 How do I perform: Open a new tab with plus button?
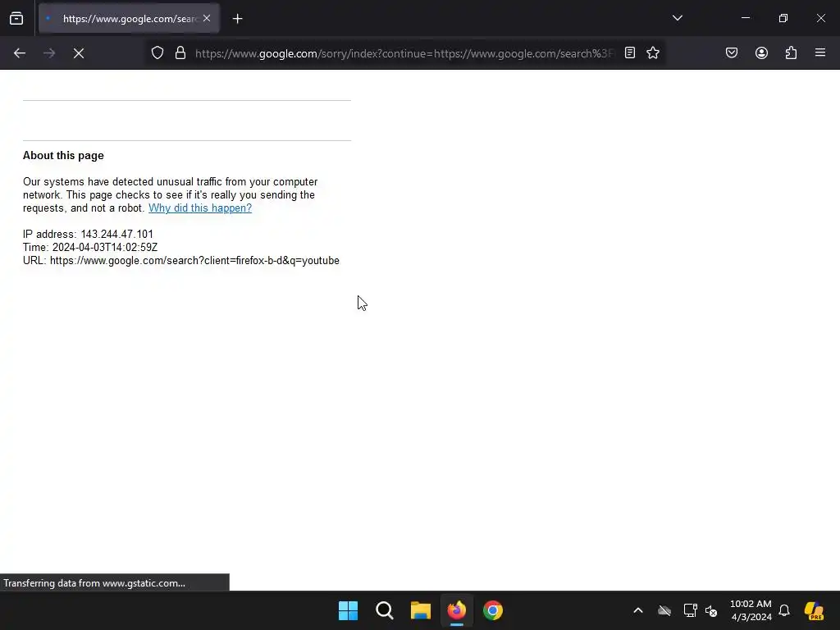click(x=237, y=19)
